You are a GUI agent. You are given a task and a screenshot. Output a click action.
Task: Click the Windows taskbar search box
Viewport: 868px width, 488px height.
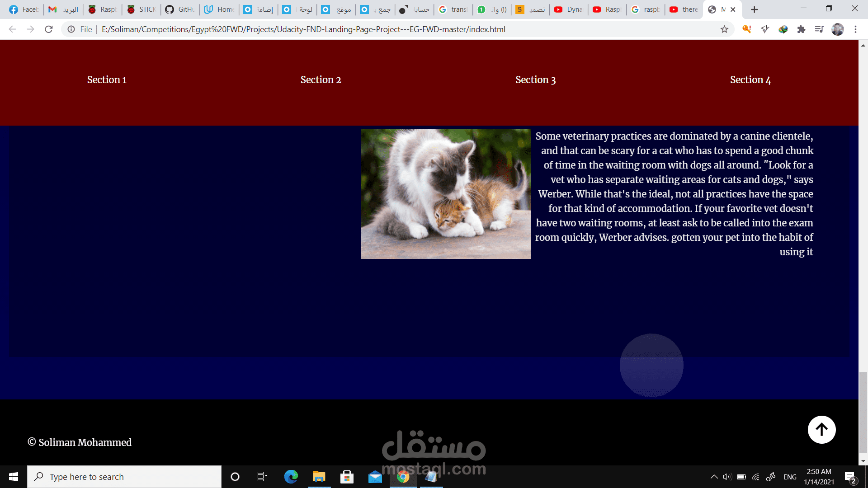(124, 477)
